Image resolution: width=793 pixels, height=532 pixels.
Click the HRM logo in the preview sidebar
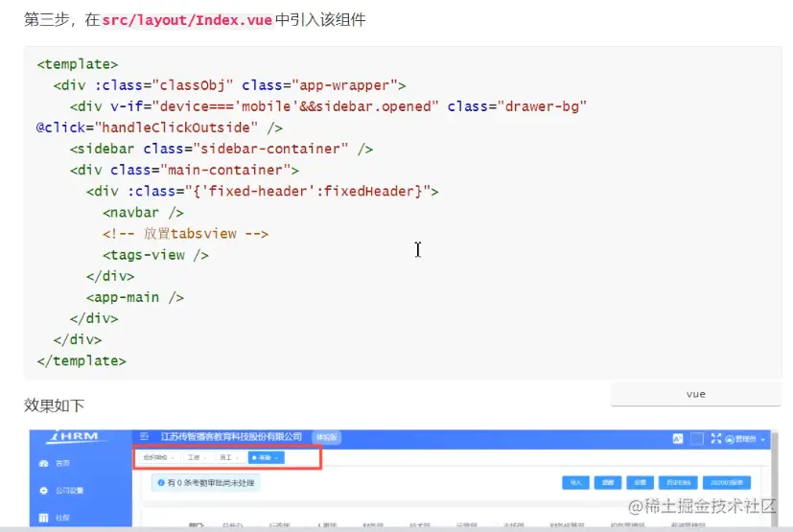[x=78, y=437]
